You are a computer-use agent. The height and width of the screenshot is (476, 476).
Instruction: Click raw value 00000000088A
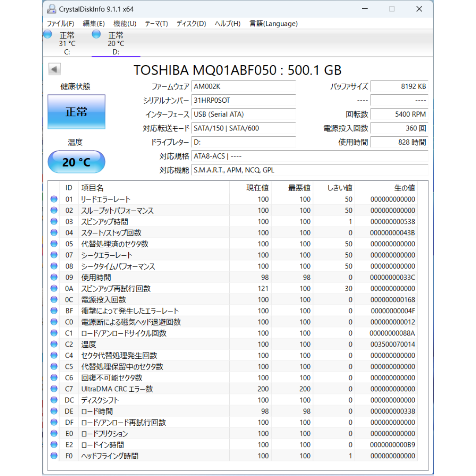tap(392, 333)
